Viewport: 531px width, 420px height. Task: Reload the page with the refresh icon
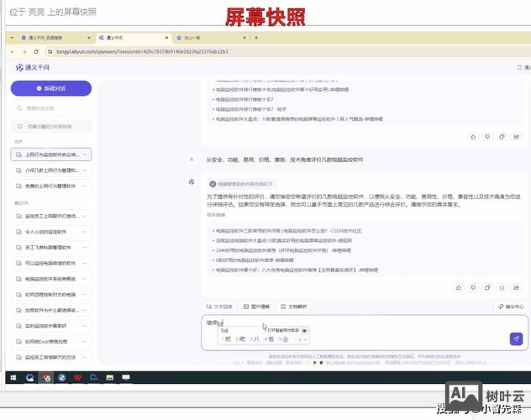click(x=36, y=52)
